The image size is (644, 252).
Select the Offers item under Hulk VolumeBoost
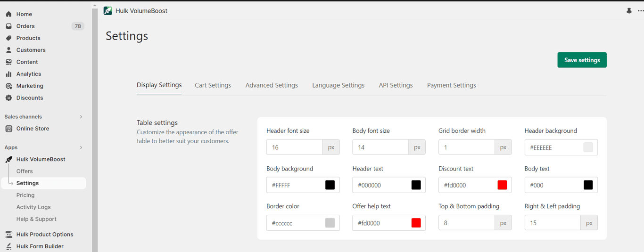(25, 171)
